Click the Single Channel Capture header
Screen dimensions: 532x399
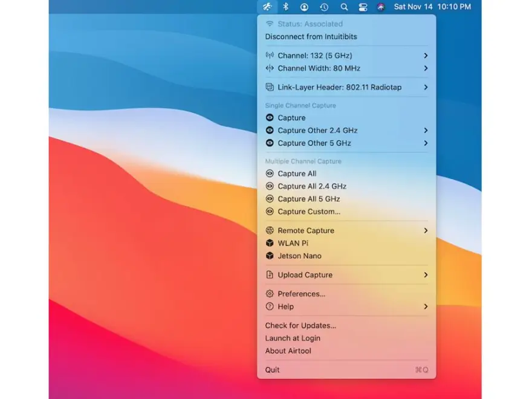(300, 106)
